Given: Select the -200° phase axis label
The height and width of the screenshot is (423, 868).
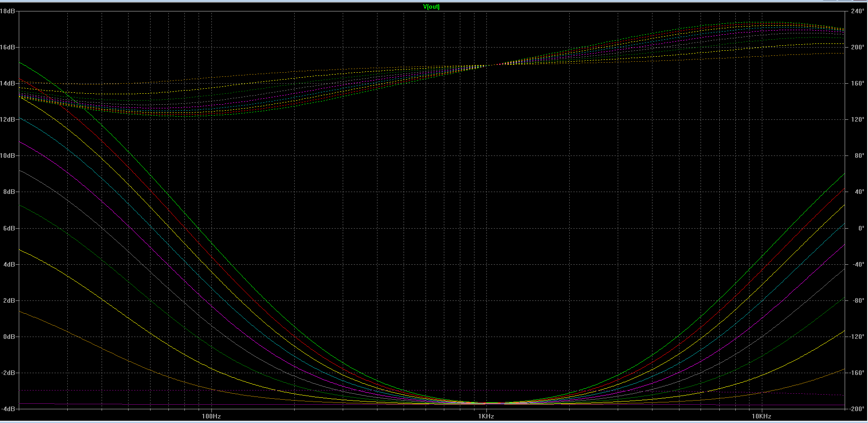Looking at the screenshot, I should coord(857,409).
